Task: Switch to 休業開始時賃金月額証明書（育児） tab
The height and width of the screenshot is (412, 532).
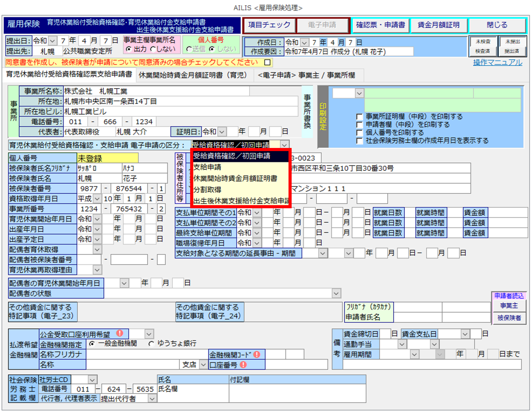Action: (193, 75)
